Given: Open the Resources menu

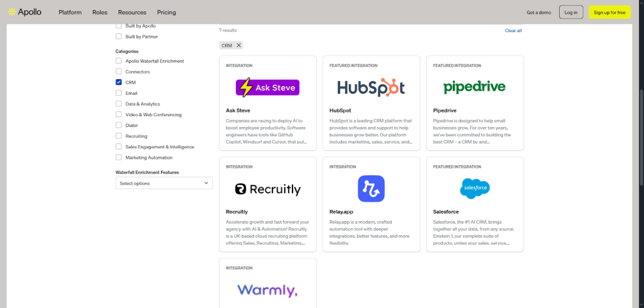Looking at the screenshot, I should pos(132,13).
